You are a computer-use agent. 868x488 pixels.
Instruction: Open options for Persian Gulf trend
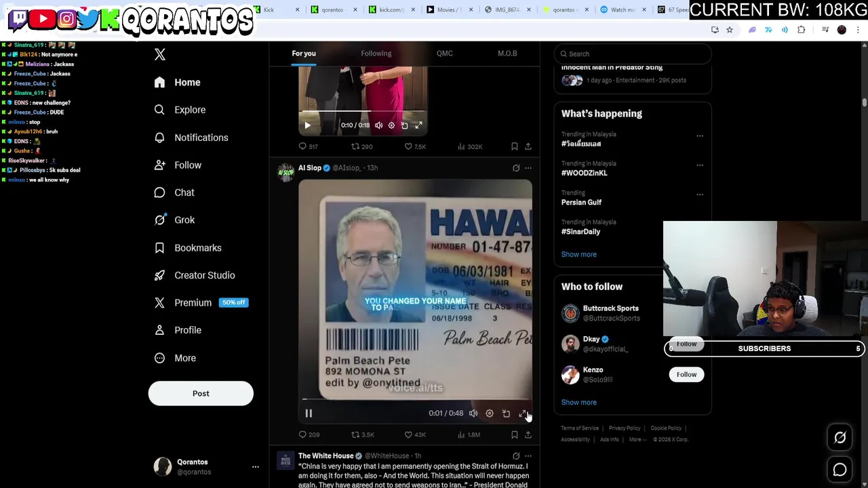pyautogui.click(x=700, y=194)
